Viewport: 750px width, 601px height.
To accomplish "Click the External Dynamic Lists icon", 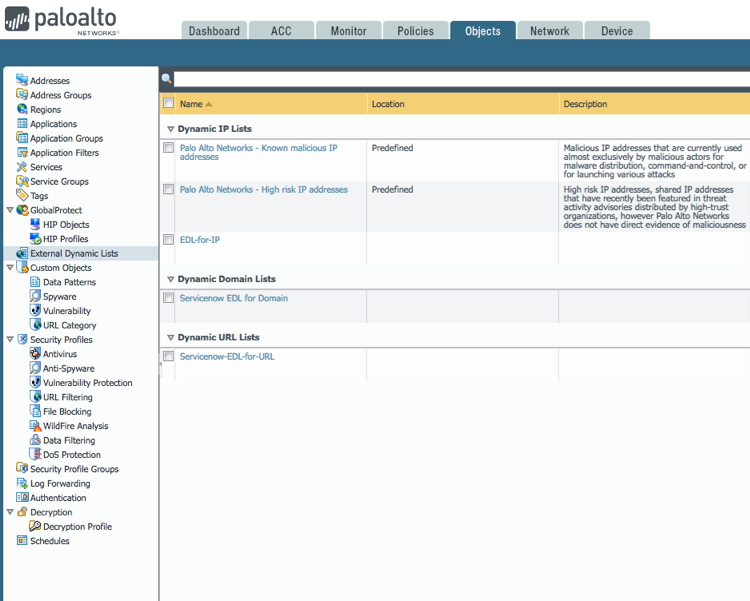I will click(22, 253).
